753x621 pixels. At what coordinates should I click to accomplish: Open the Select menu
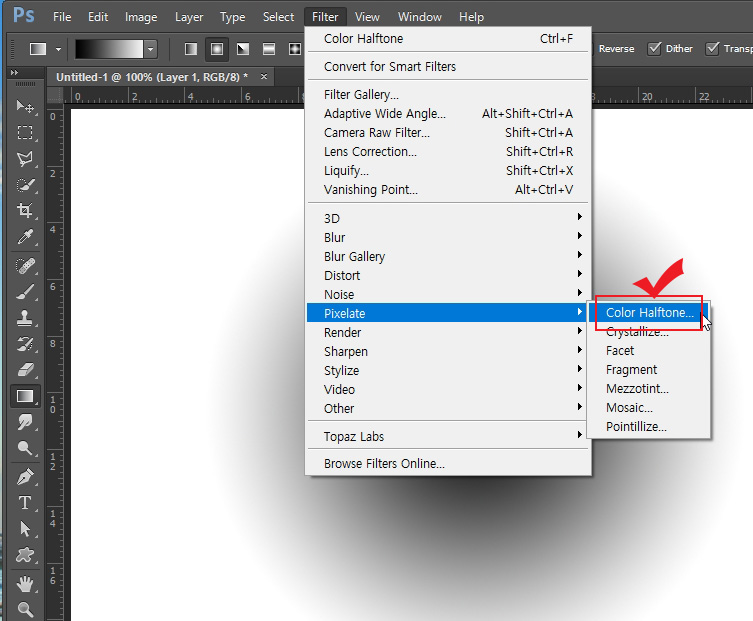[278, 17]
